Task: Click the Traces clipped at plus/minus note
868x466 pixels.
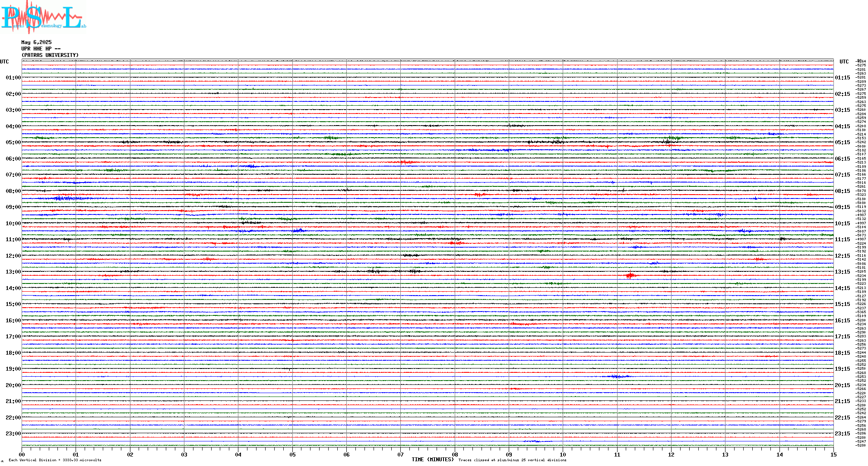Action: [512, 460]
